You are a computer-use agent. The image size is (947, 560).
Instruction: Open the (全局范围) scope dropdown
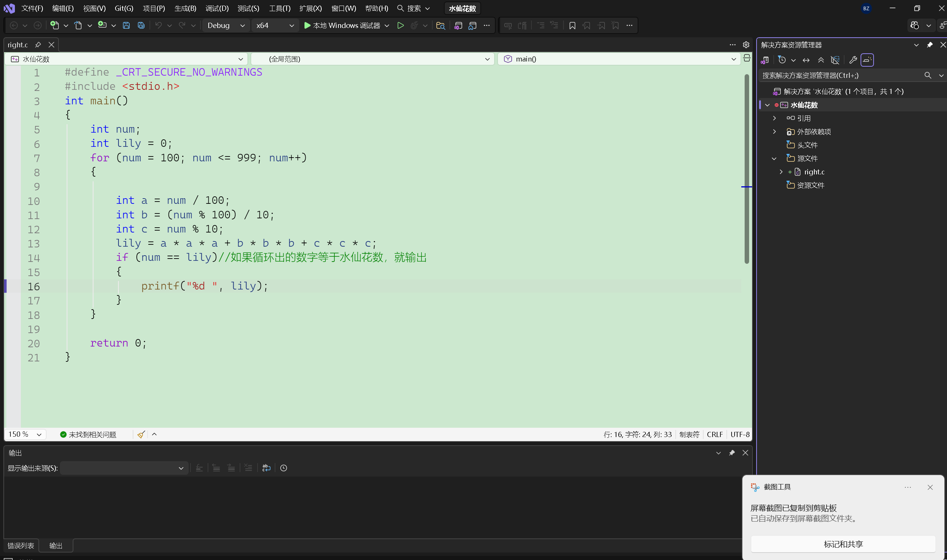[373, 59]
